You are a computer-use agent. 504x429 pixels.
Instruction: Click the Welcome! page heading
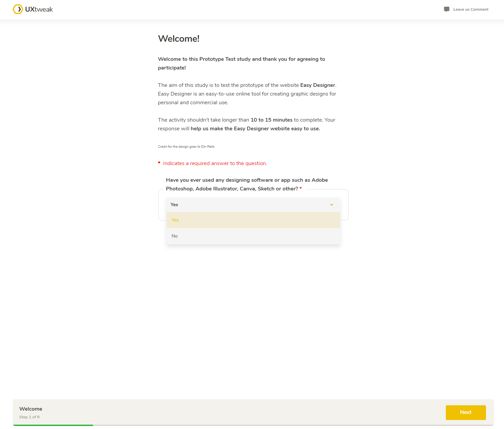[x=179, y=39]
